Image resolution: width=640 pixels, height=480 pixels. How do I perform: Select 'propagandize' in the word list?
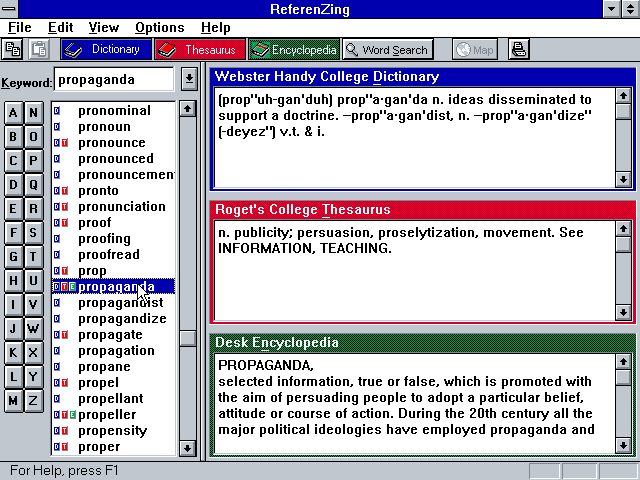pyautogui.click(x=114, y=318)
